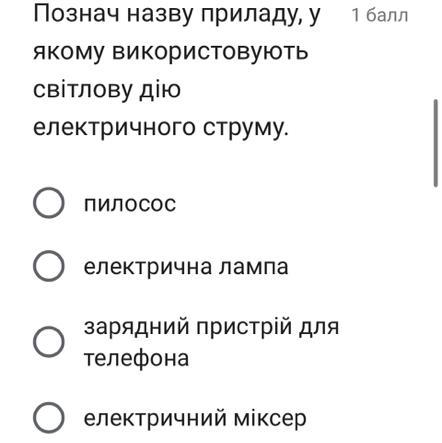Click the word "лампа" in the answers
This screenshot has height=443, width=442.
pyautogui.click(x=253, y=267)
